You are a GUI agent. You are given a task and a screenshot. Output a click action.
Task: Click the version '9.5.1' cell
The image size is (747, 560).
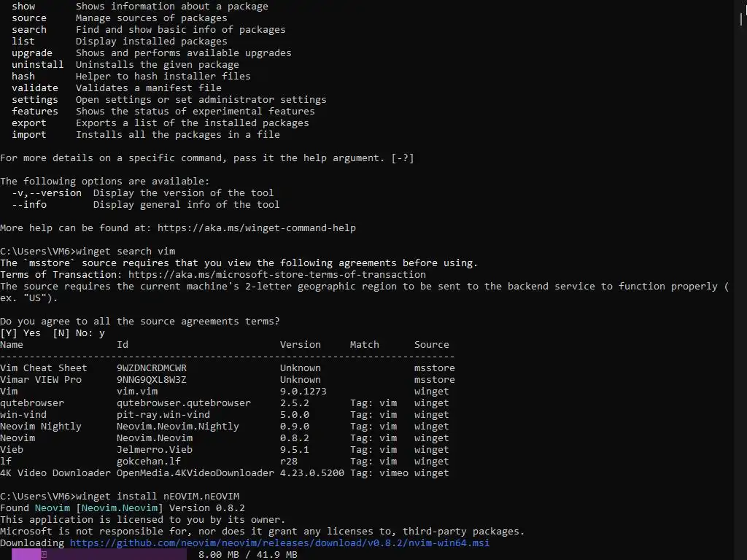(x=295, y=449)
